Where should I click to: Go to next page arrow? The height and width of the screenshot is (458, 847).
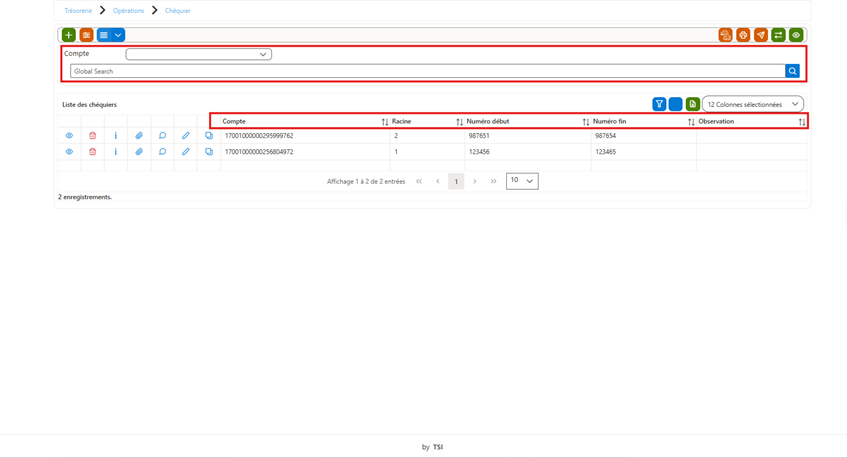pos(475,181)
